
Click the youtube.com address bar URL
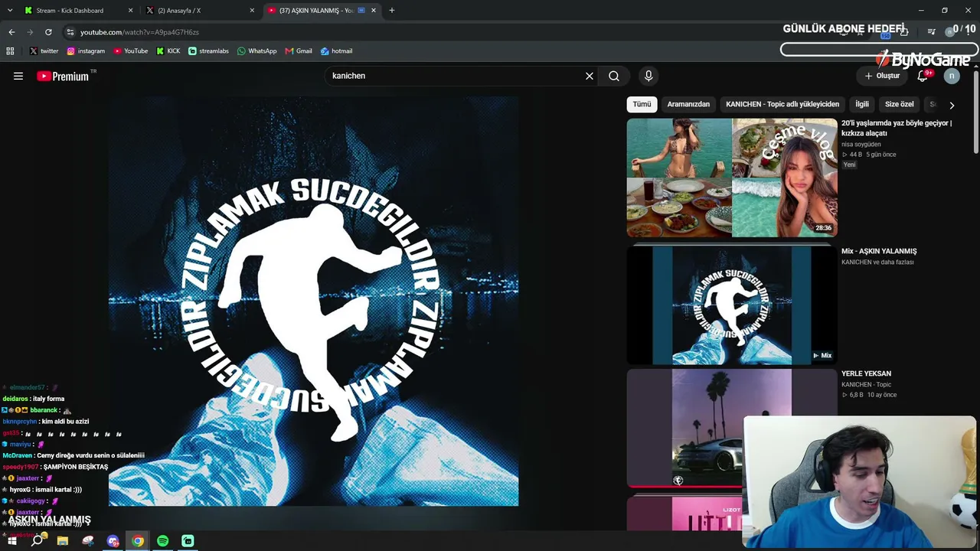click(x=139, y=32)
